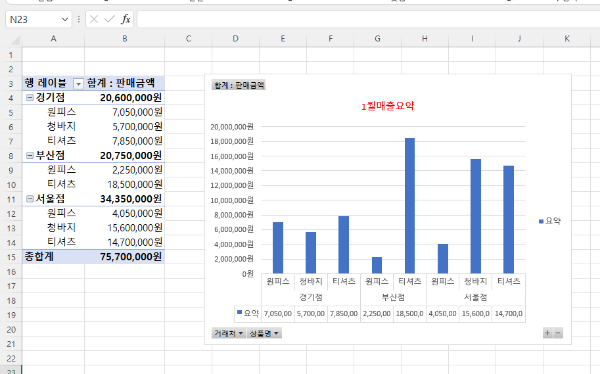Click the 20,000,000원 vertical axis label

click(232, 127)
